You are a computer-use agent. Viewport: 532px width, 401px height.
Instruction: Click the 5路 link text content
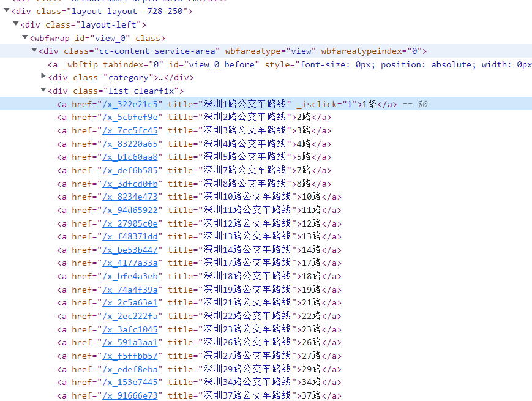point(304,157)
